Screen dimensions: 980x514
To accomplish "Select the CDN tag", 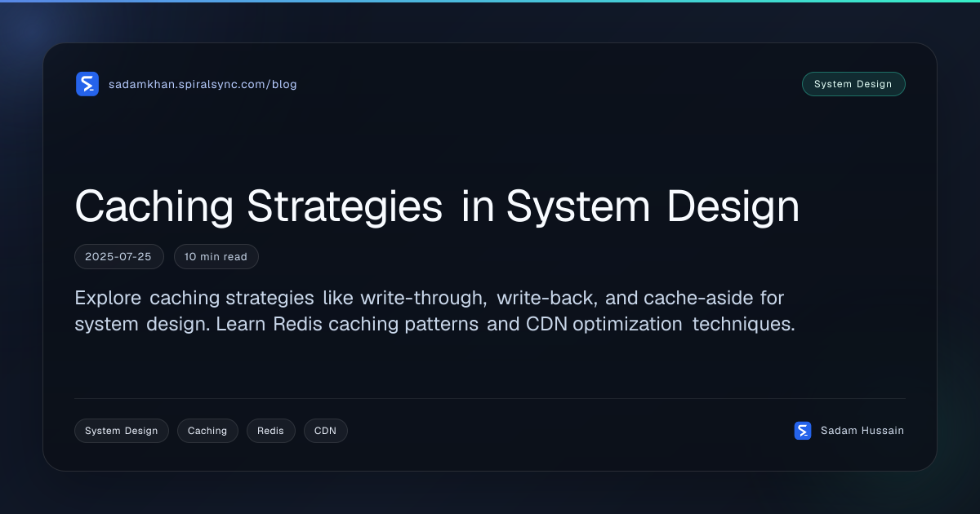I will (326, 431).
